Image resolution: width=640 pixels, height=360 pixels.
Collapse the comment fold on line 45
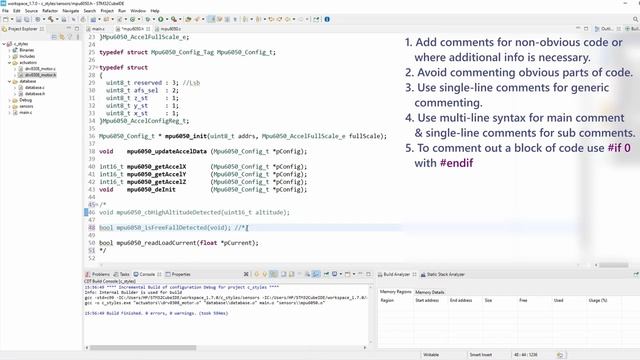(97, 204)
